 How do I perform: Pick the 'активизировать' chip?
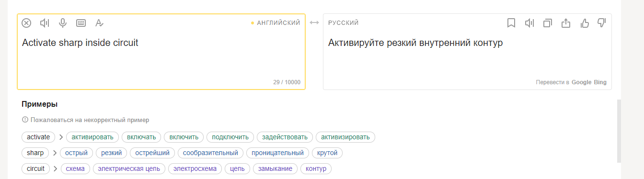click(x=345, y=137)
